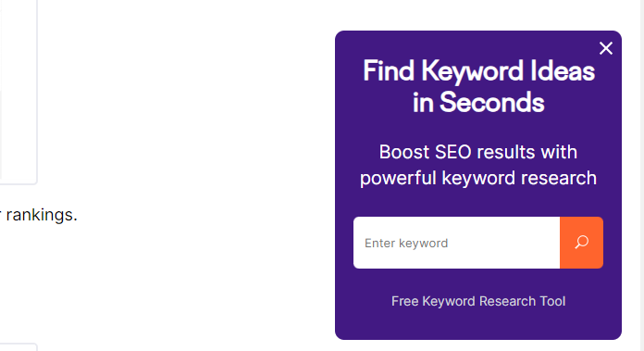
Task: Click the "Boost SEO results with" text line
Action: [x=478, y=152]
